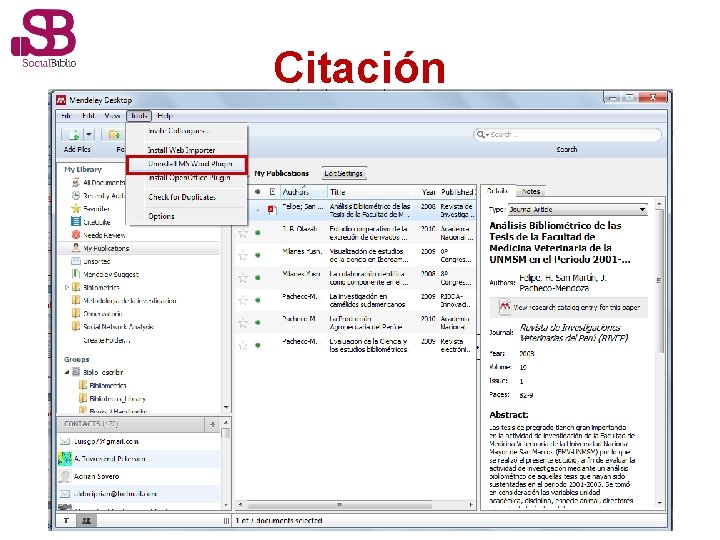Open the File menu
The image size is (720, 540).
click(66, 116)
